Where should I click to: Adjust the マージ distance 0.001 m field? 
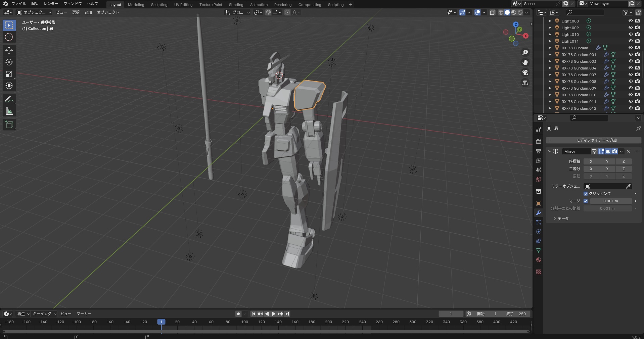610,201
